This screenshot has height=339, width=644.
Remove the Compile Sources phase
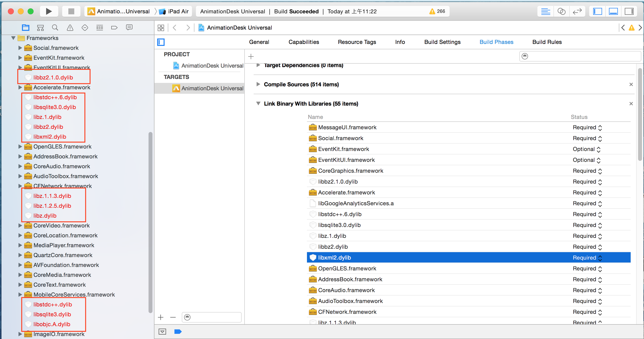tap(631, 84)
